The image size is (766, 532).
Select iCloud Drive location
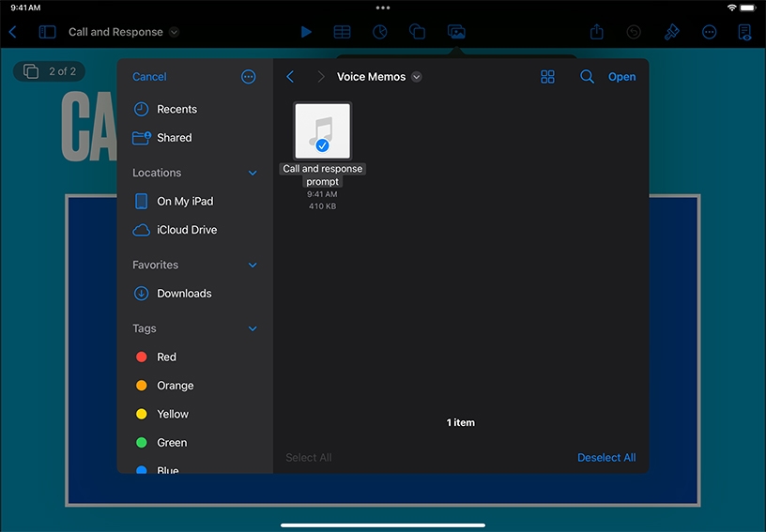point(187,230)
